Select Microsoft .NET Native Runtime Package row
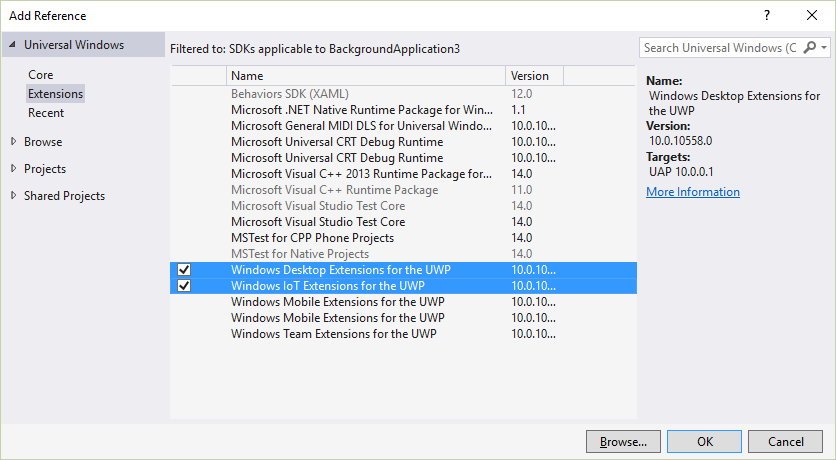Image resolution: width=836 pixels, height=460 pixels. click(403, 110)
